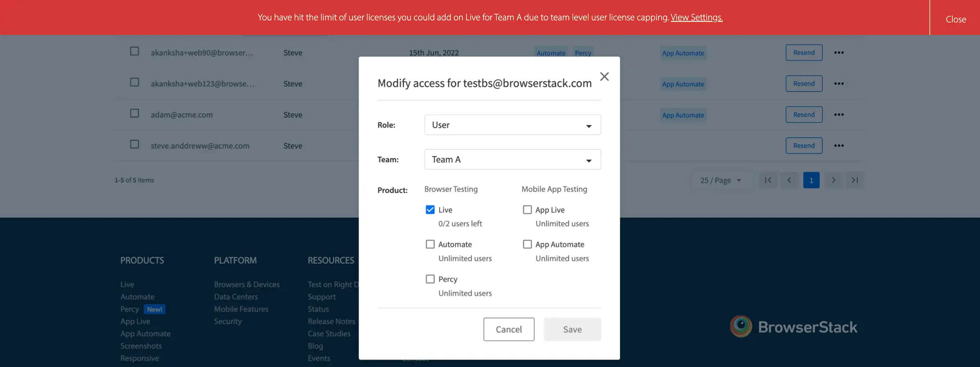Close the Modify access dialog with X

click(x=604, y=76)
